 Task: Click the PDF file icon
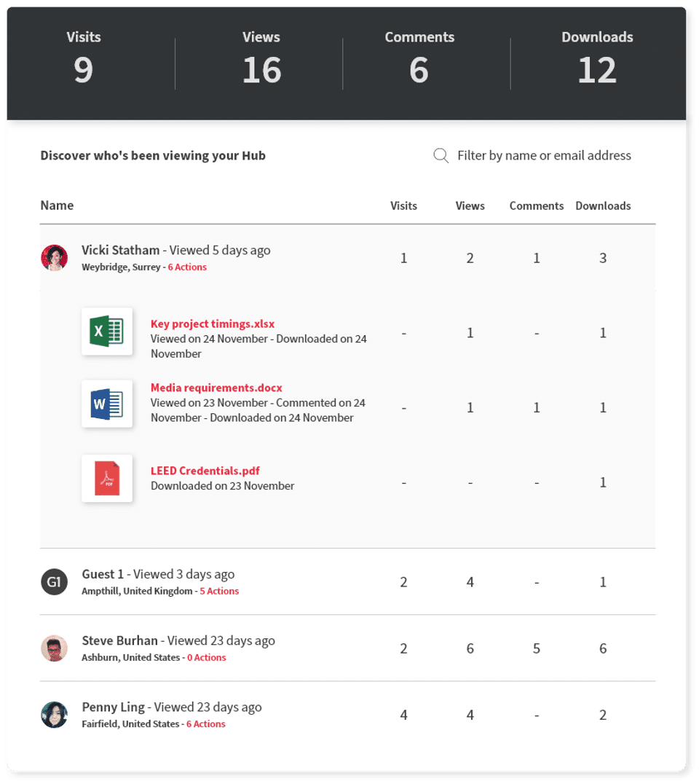tap(107, 478)
